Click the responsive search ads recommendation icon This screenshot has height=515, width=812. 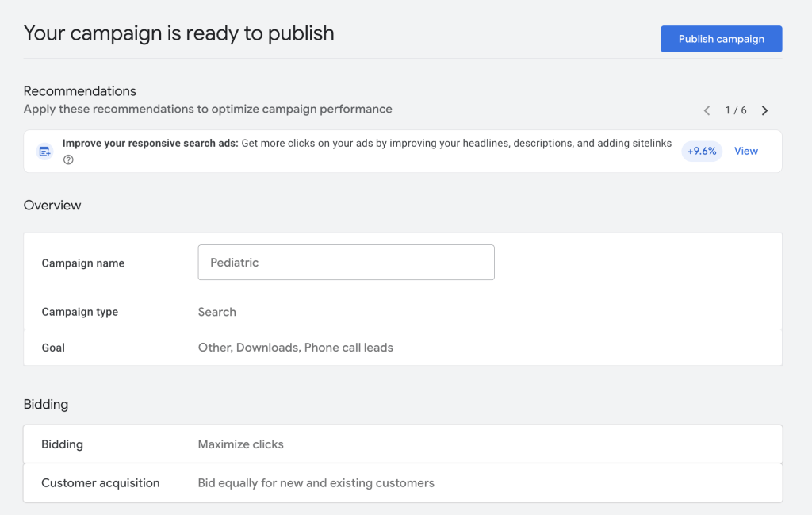click(x=45, y=151)
